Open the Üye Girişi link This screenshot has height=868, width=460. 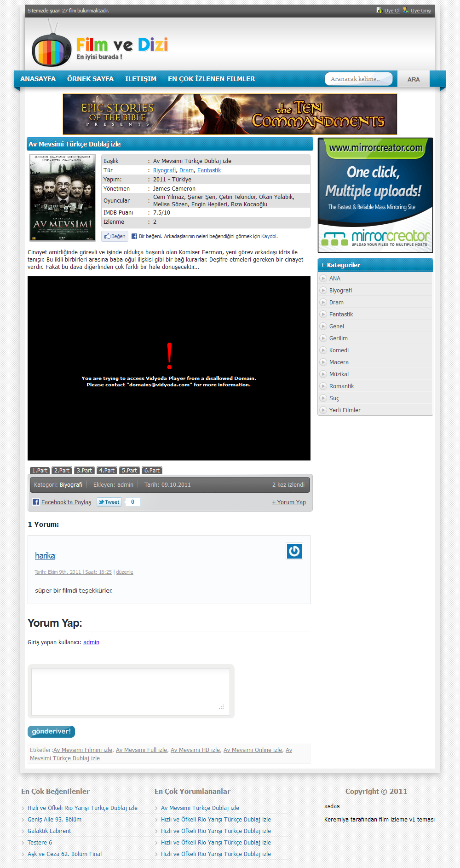click(421, 11)
